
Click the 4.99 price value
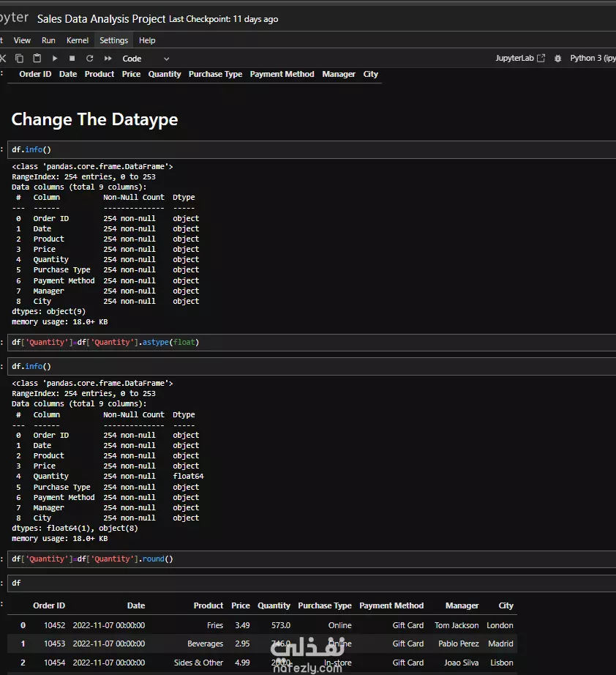click(x=242, y=663)
